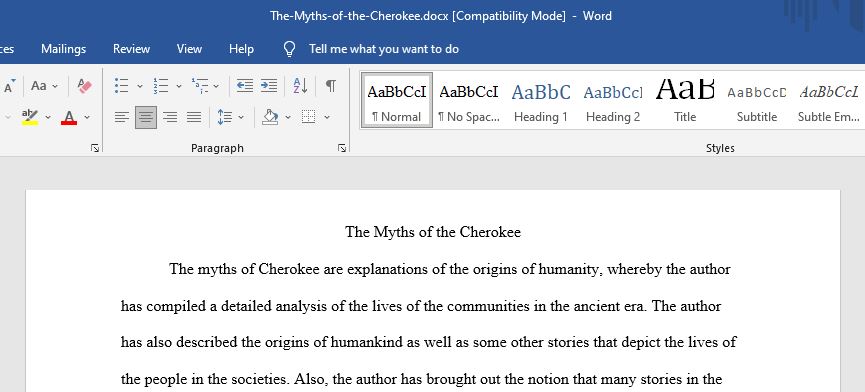865x392 pixels.
Task: Click the Shading paint bucket icon
Action: (270, 117)
